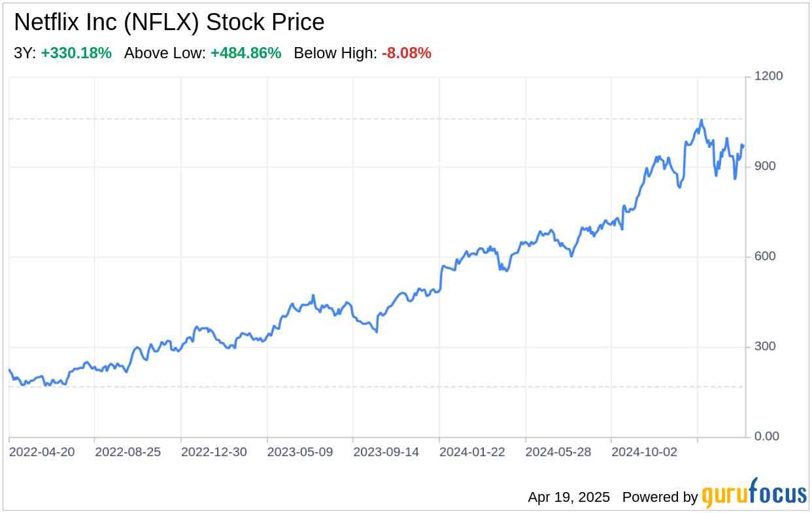Click the 600 y-axis label
Screen dimensions: 812x513
pos(765,256)
